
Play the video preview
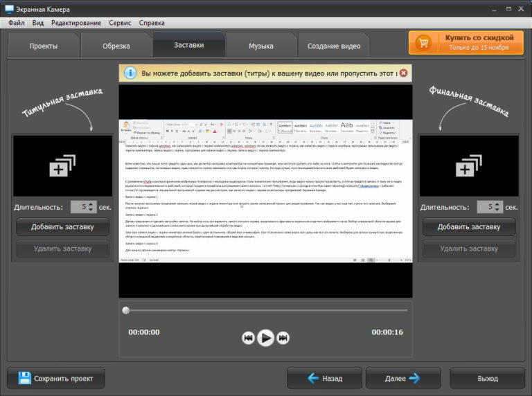point(266,338)
